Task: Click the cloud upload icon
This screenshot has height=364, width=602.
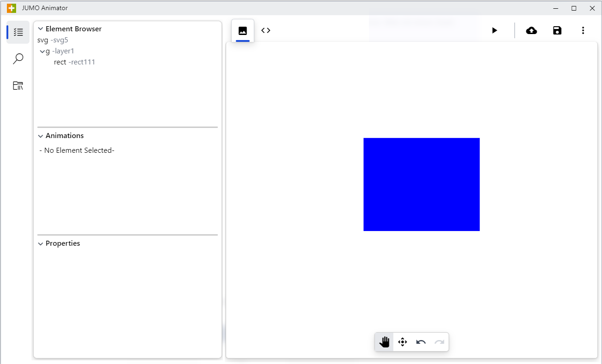Action: tap(532, 30)
